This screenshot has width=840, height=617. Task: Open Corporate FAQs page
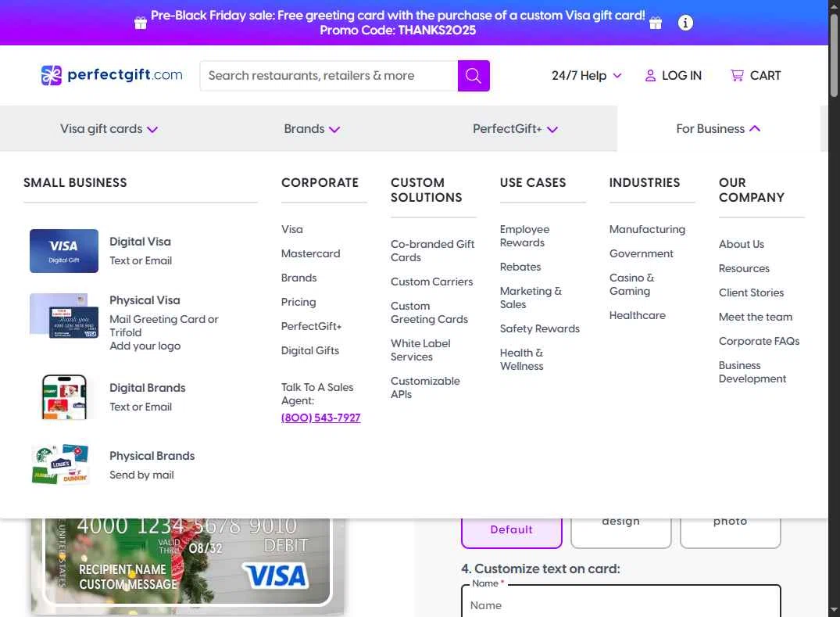pos(759,342)
